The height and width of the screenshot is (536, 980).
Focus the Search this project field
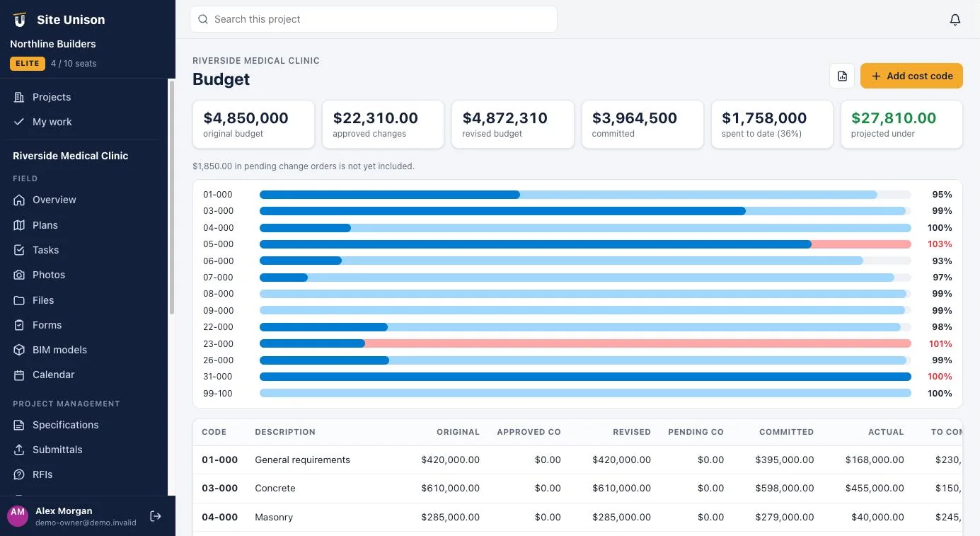374,19
